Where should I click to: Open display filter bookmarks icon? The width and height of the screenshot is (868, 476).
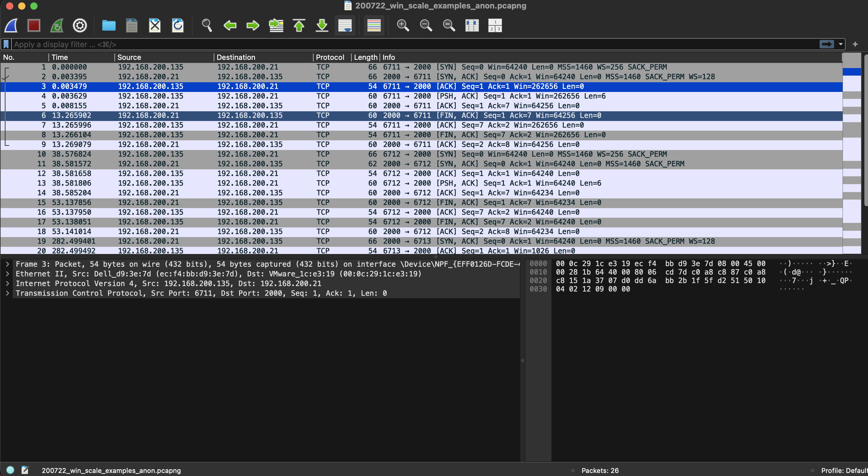pyautogui.click(x=6, y=44)
